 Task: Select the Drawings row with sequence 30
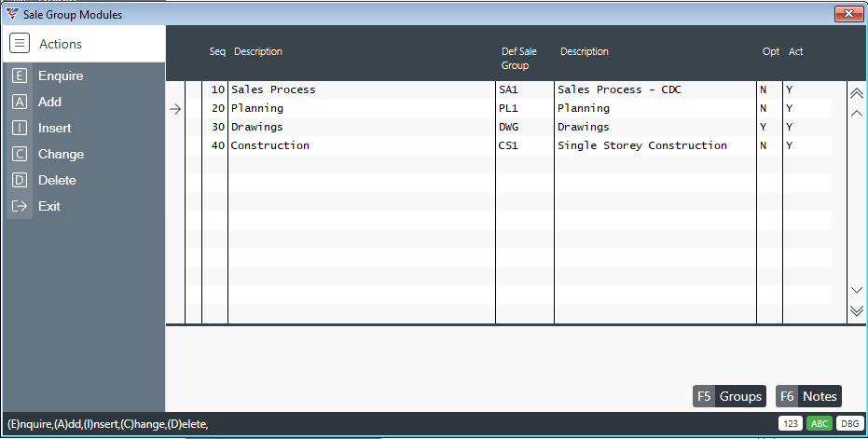(507, 127)
